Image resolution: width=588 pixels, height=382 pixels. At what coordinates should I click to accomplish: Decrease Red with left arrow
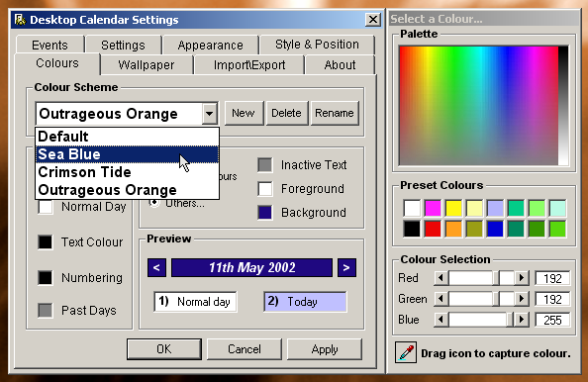(x=441, y=278)
